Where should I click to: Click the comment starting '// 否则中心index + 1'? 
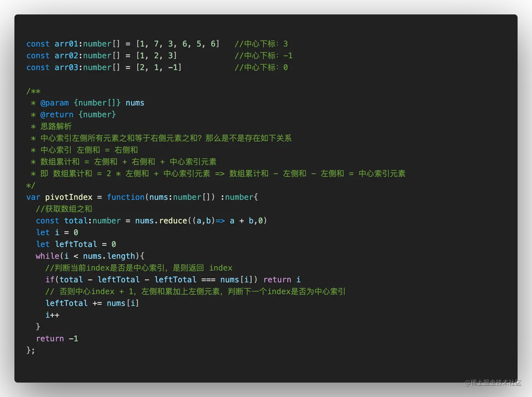[195, 291]
